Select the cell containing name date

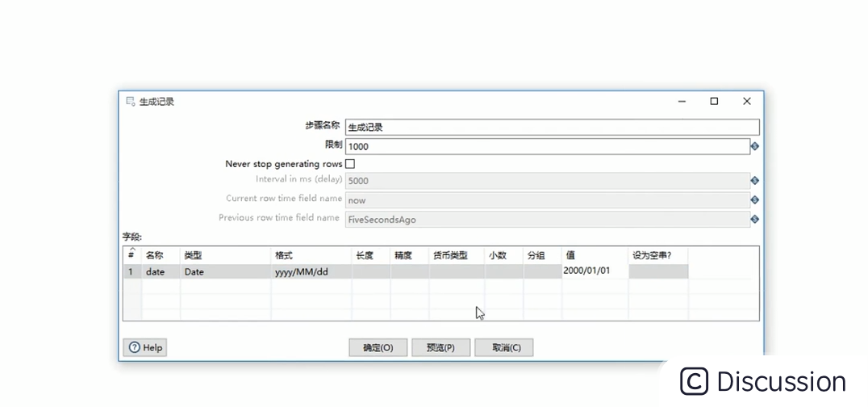coord(161,271)
